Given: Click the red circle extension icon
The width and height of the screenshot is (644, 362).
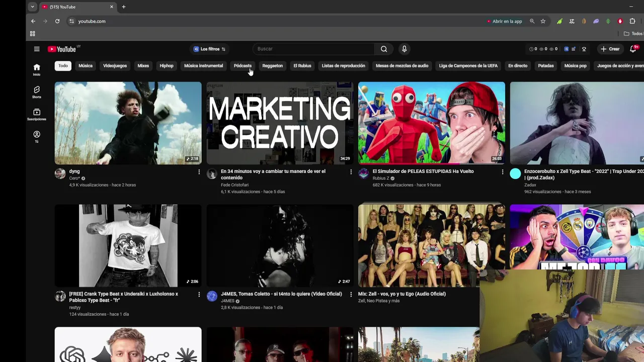Looking at the screenshot, I should pyautogui.click(x=620, y=21).
